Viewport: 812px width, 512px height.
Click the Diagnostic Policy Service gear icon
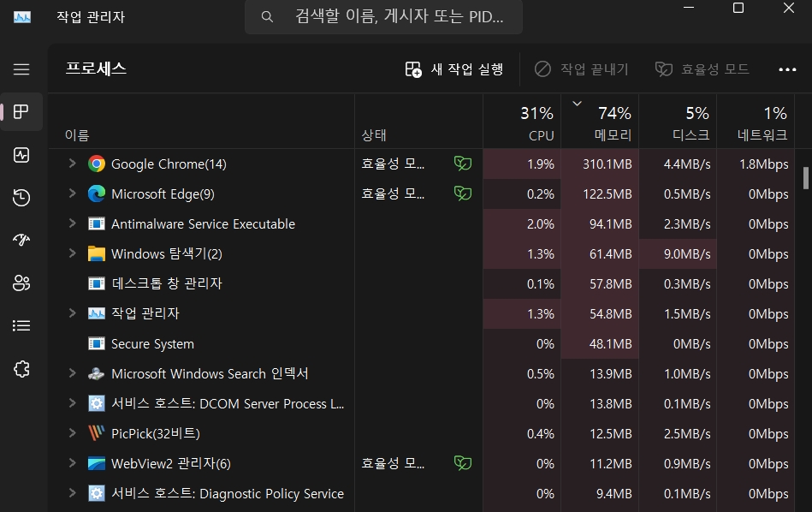[97, 493]
